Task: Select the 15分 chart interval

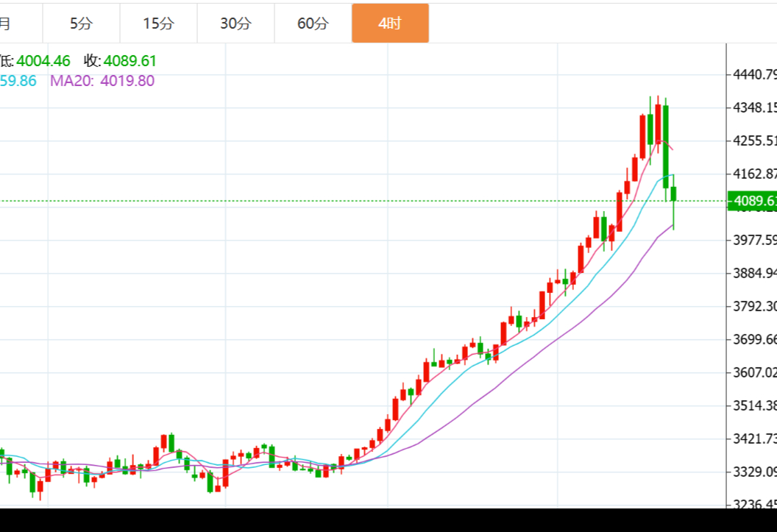Action: [x=158, y=24]
